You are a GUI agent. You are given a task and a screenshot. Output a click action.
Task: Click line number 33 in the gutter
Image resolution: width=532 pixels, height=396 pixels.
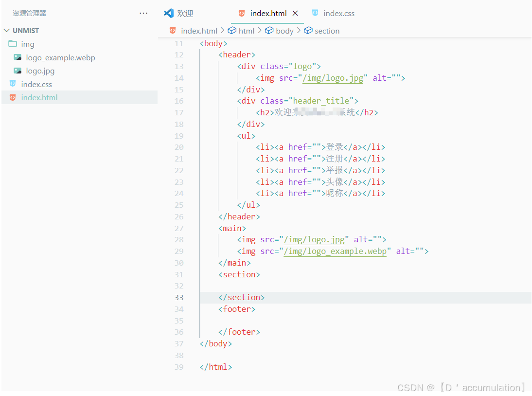coord(179,297)
